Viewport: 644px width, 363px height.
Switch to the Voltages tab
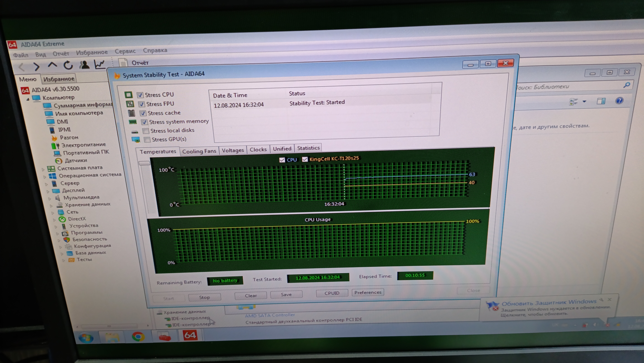tap(233, 150)
